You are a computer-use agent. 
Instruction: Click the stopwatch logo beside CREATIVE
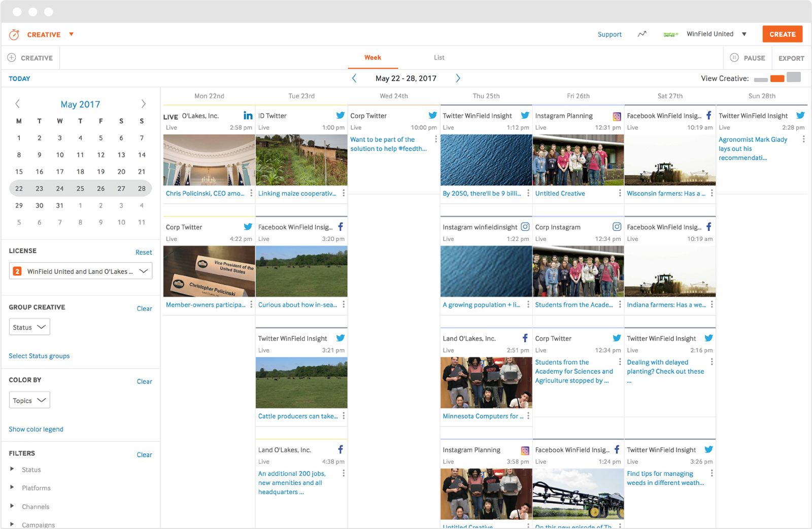pyautogui.click(x=14, y=34)
